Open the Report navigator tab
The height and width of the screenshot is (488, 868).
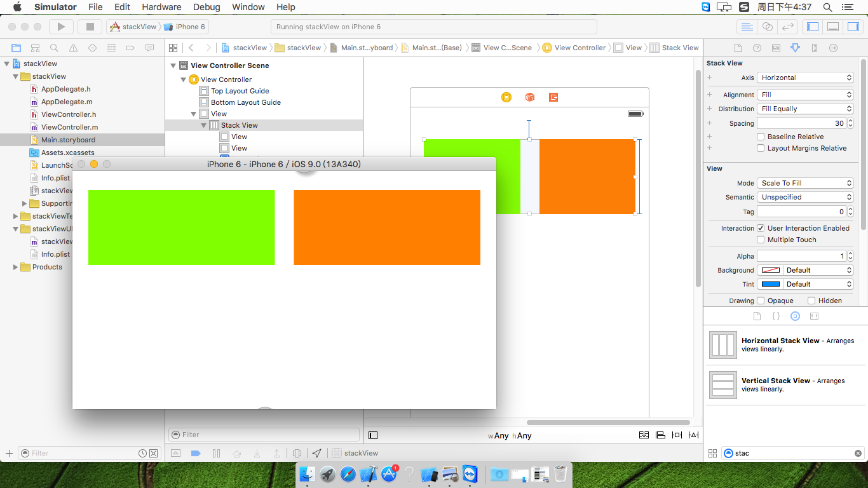(149, 48)
